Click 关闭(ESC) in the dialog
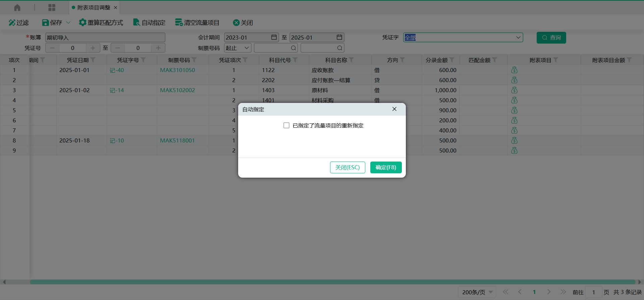 (347, 167)
